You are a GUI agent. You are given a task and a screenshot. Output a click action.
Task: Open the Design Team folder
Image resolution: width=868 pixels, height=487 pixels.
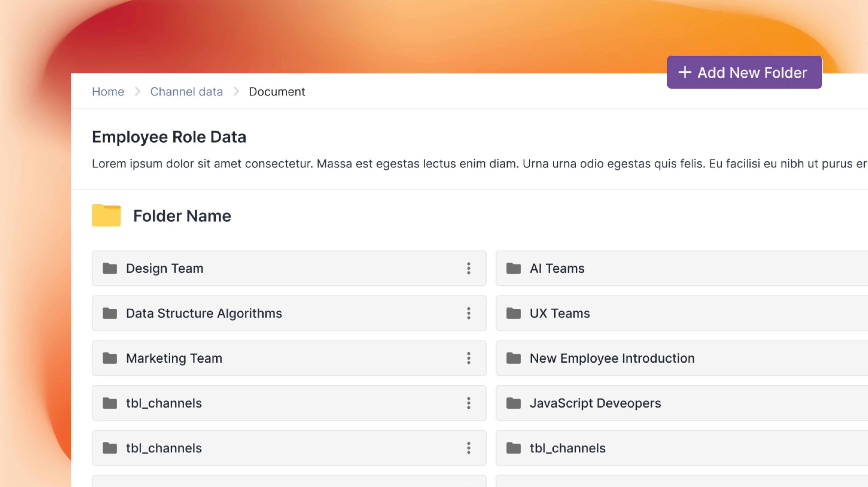289,269
